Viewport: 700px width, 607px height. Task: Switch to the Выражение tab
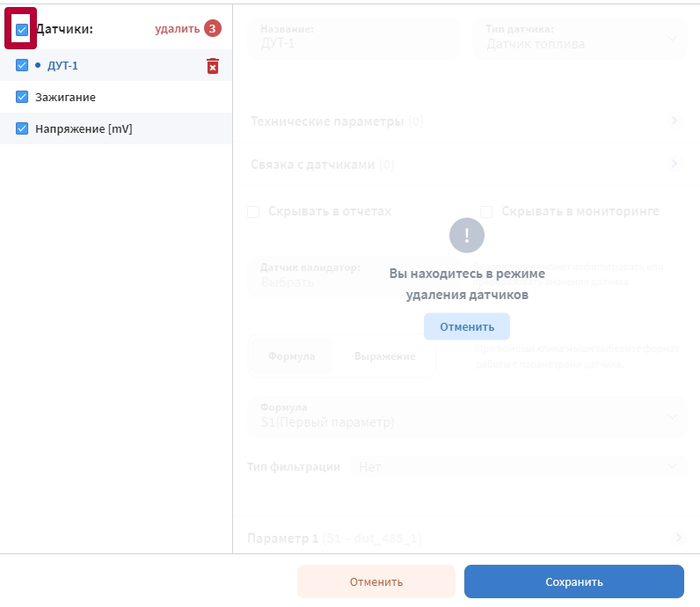tap(385, 356)
